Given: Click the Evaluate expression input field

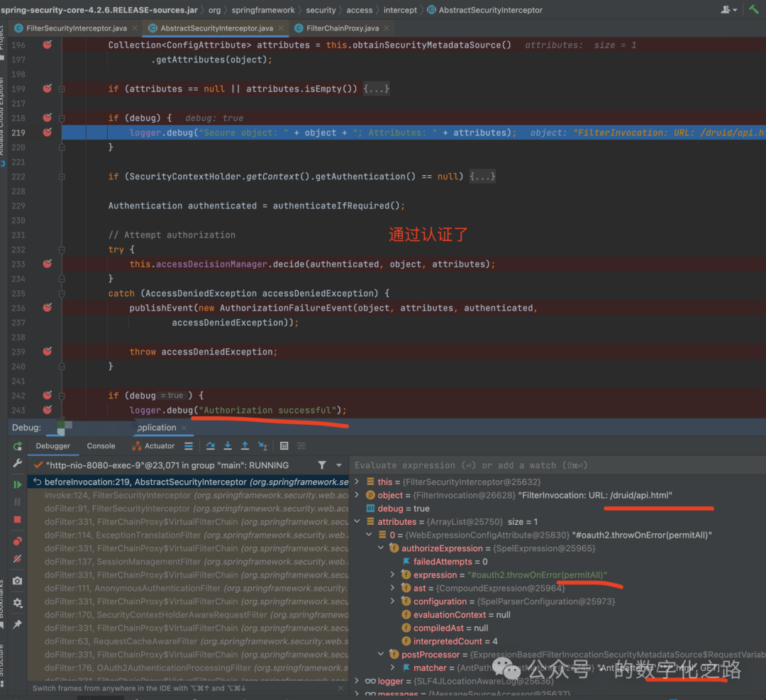Looking at the screenshot, I should [x=557, y=465].
